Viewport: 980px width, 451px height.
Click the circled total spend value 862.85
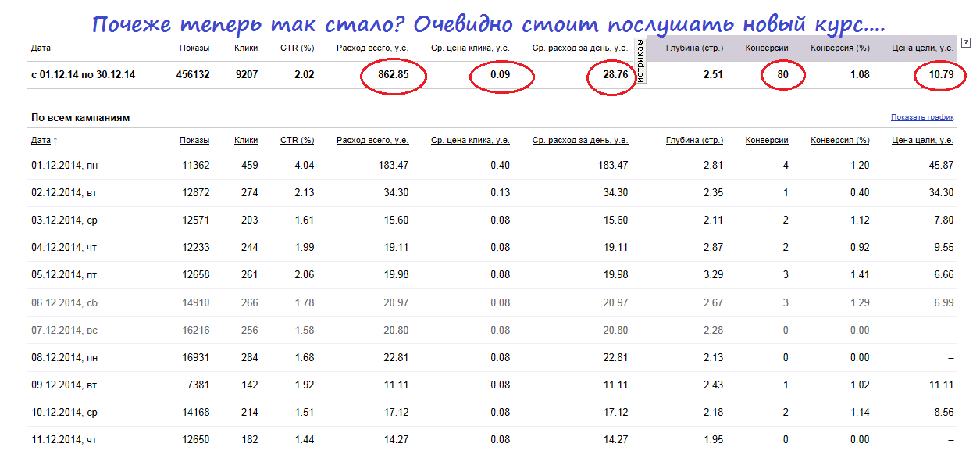point(393,76)
